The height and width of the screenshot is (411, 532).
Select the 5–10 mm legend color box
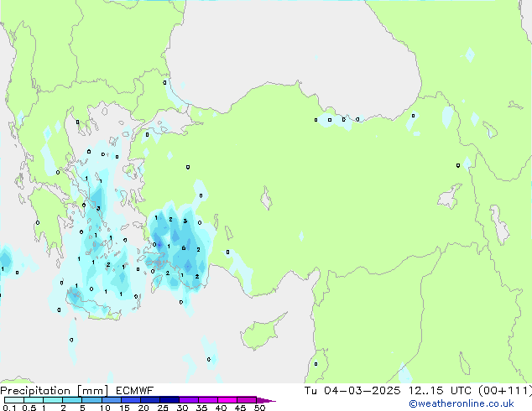91,400
